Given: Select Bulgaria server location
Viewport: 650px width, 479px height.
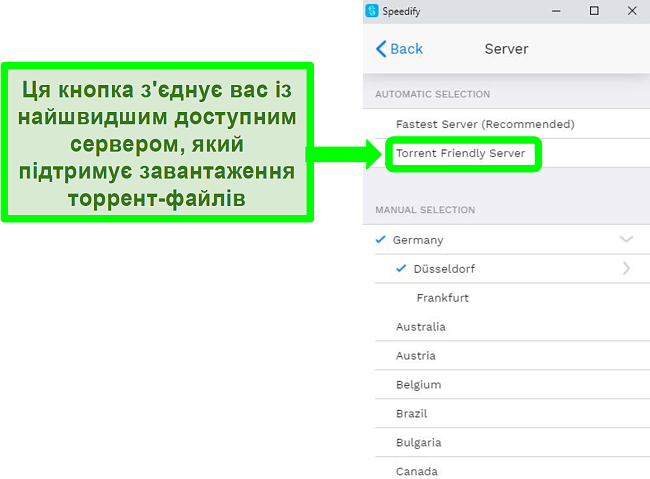Looking at the screenshot, I should pyautogui.click(x=512, y=443).
